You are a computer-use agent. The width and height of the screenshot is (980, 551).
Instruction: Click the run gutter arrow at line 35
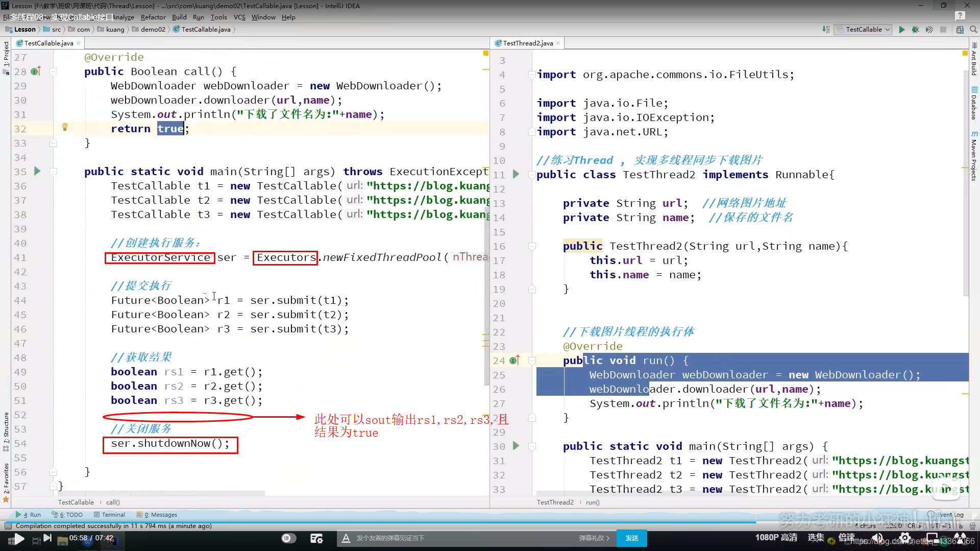pos(37,171)
